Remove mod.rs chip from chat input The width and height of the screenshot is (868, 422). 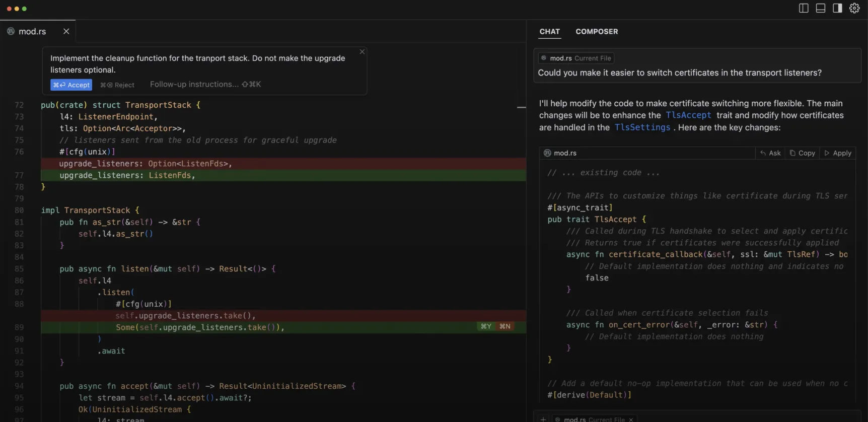tap(631, 419)
